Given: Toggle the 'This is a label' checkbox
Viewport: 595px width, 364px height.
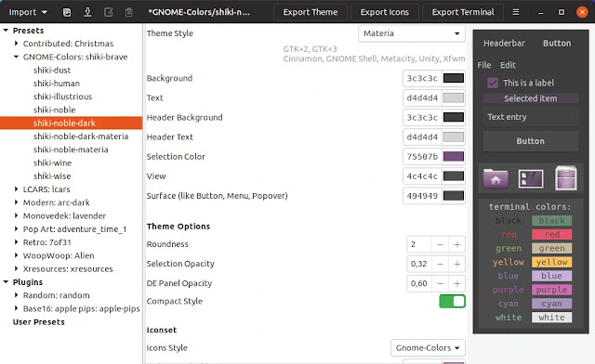Looking at the screenshot, I should 493,83.
